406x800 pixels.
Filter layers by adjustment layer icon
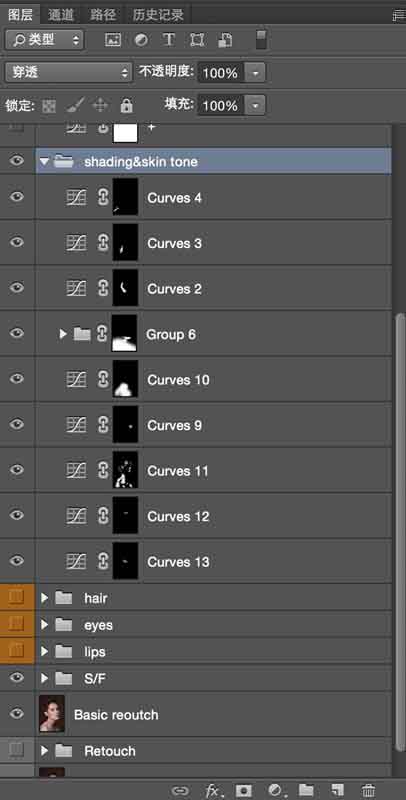(141, 40)
